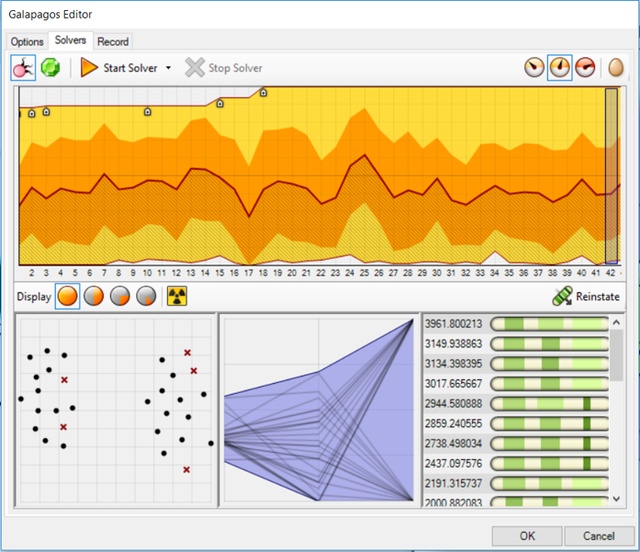This screenshot has height=552, width=640.
Task: Click the fitness marker at generation 18
Action: tap(263, 93)
